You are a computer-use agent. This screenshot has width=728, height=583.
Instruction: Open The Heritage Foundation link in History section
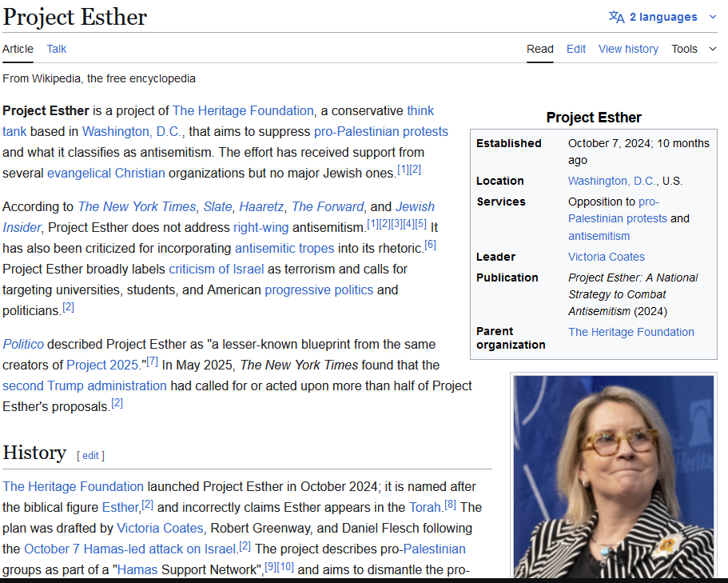point(73,487)
